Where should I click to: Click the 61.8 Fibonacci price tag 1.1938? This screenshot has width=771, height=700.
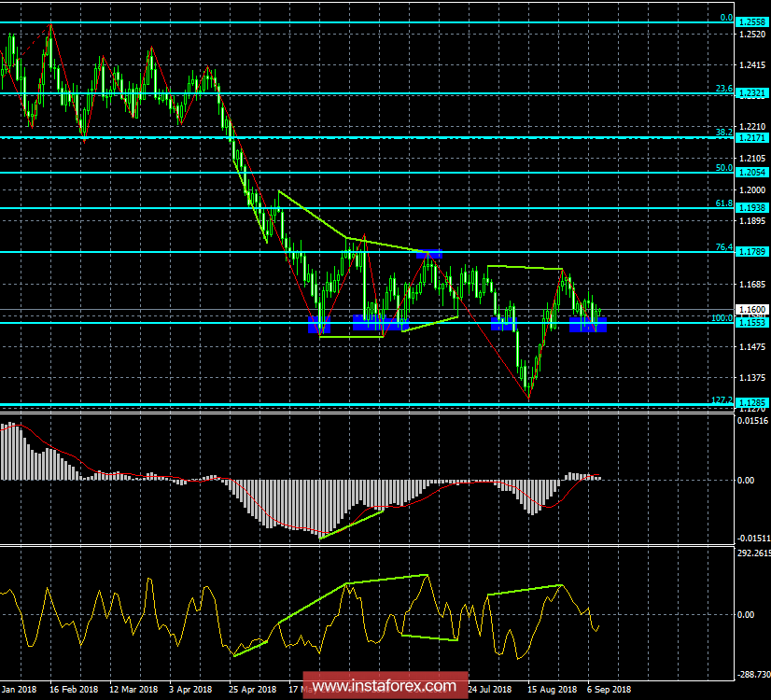752,208
